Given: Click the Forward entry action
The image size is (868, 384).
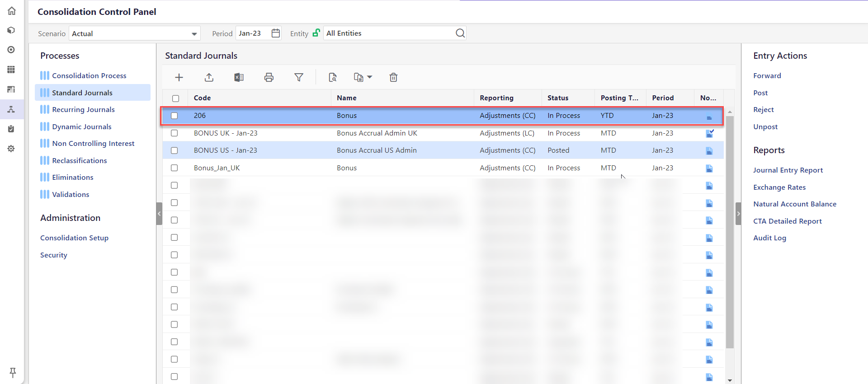Looking at the screenshot, I should click(767, 75).
